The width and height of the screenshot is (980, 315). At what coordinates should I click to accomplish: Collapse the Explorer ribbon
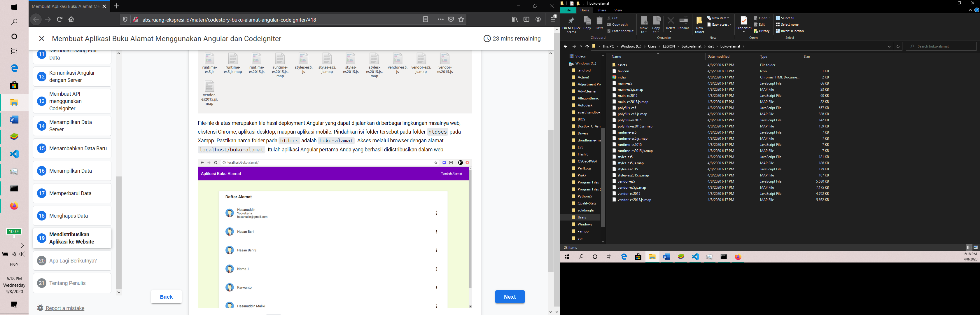coord(970,10)
